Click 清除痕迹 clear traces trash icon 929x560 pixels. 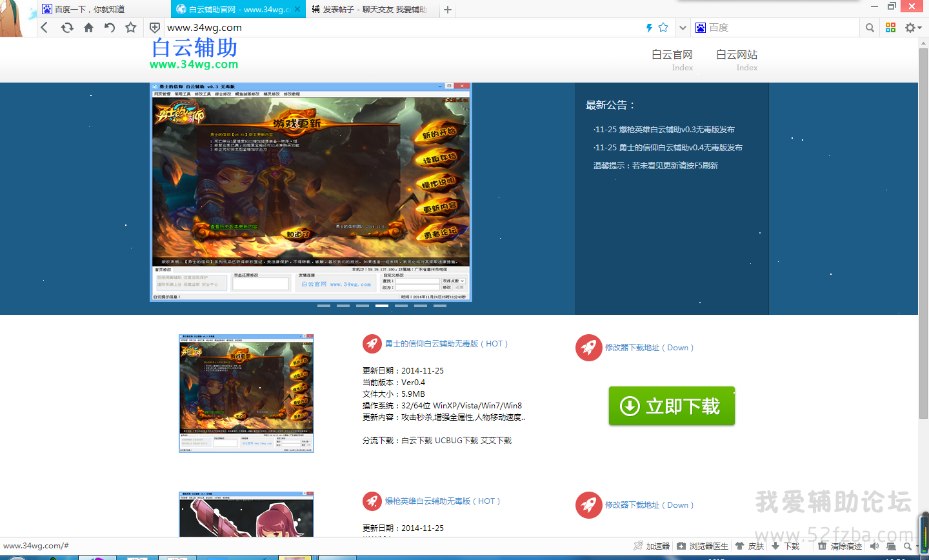[840, 546]
